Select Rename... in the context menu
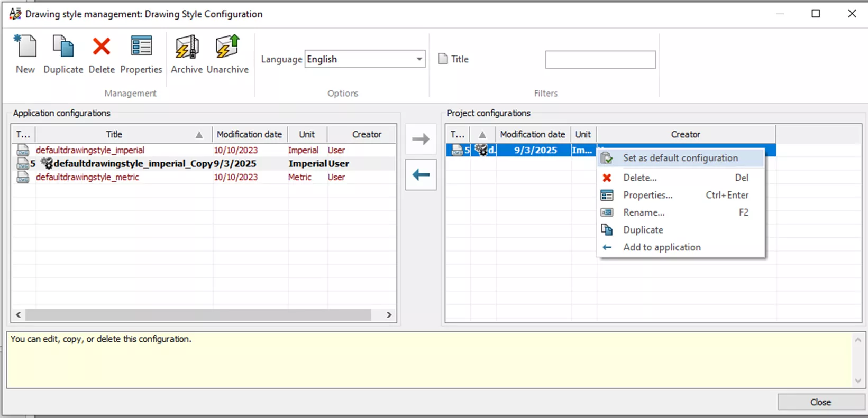Viewport: 868px width, 418px height. coord(643,212)
